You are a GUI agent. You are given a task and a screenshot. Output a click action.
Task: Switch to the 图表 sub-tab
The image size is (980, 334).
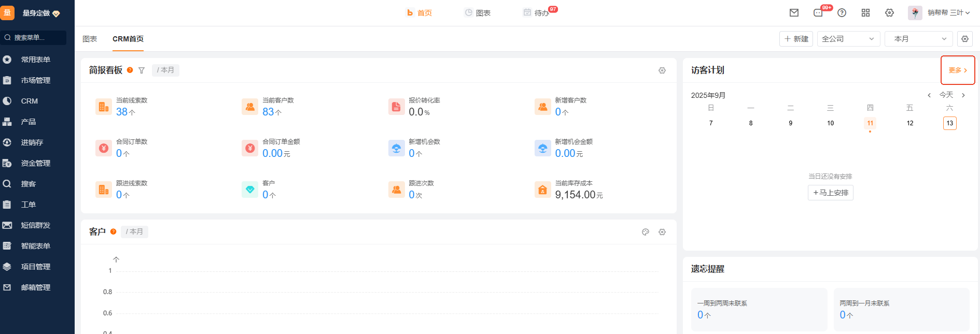click(x=90, y=39)
